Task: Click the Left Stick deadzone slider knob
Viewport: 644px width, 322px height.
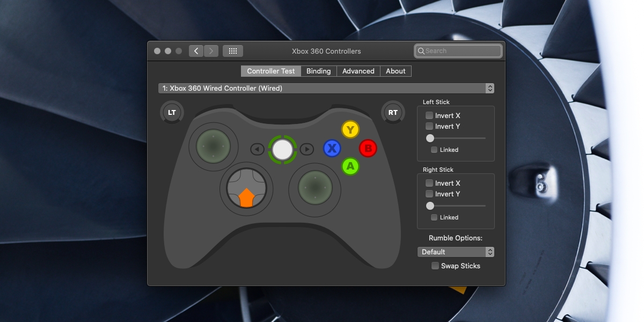Action: 430,138
